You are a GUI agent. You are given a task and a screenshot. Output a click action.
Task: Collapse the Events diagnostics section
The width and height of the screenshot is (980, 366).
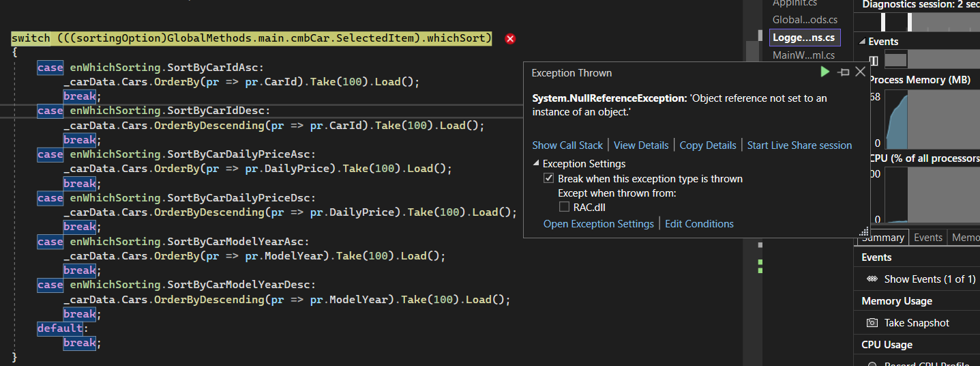point(862,42)
